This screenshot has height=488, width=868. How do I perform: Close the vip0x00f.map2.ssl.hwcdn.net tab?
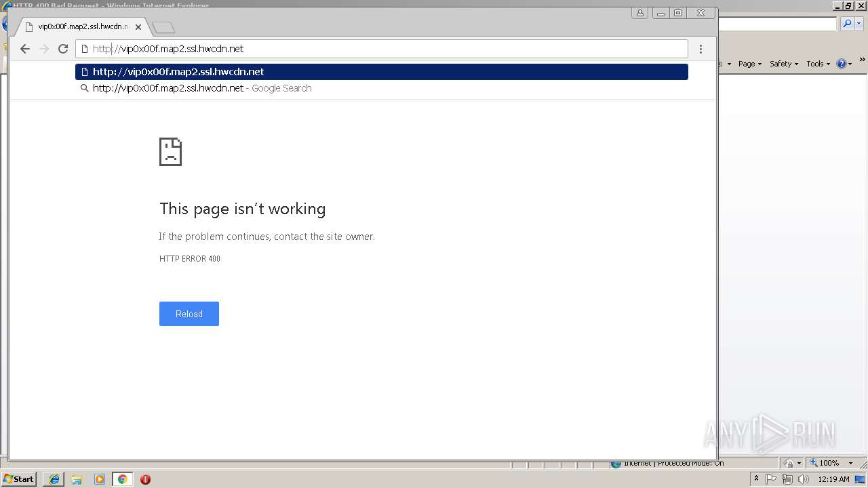pos(138,27)
